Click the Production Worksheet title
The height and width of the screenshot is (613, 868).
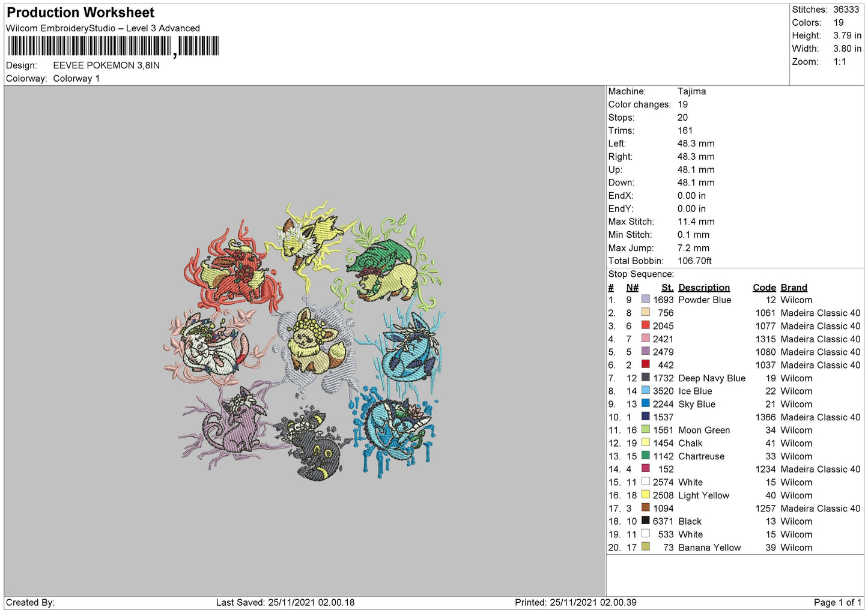tap(80, 13)
